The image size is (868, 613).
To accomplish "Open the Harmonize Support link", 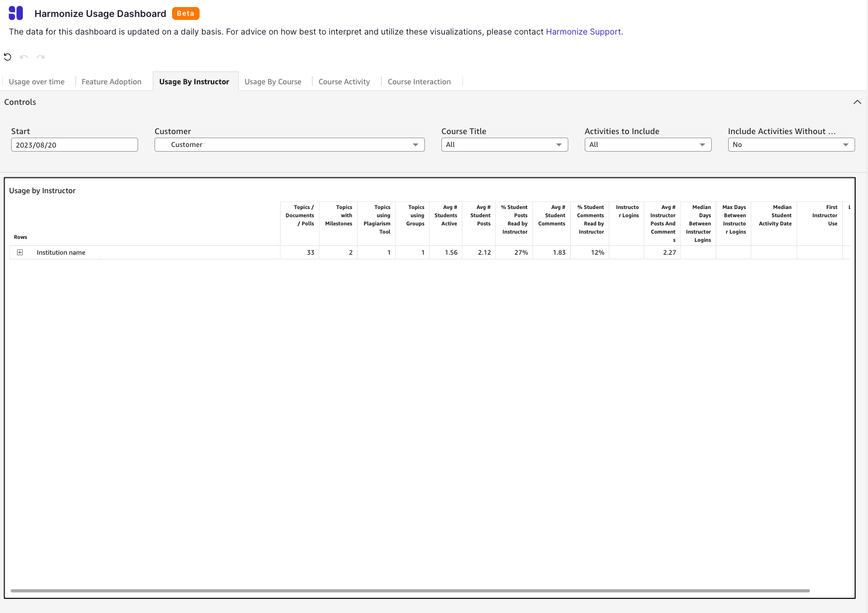I will pyautogui.click(x=584, y=32).
